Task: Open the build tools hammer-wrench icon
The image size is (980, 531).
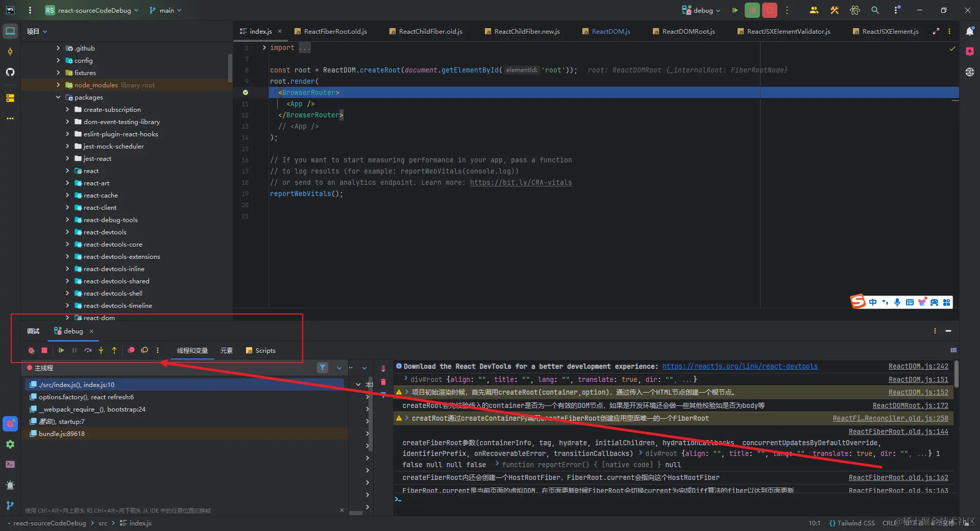Action: (x=835, y=10)
